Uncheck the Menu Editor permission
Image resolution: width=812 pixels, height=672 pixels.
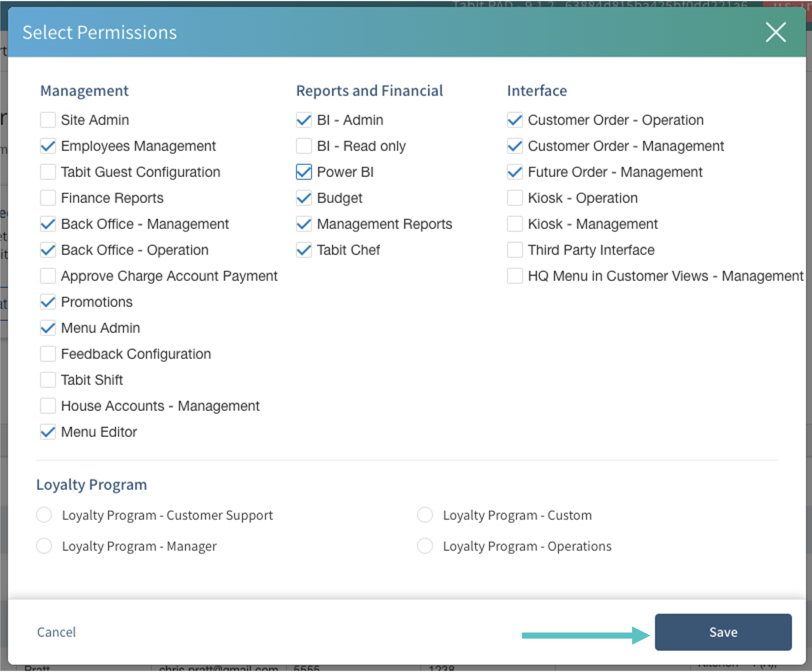click(48, 432)
